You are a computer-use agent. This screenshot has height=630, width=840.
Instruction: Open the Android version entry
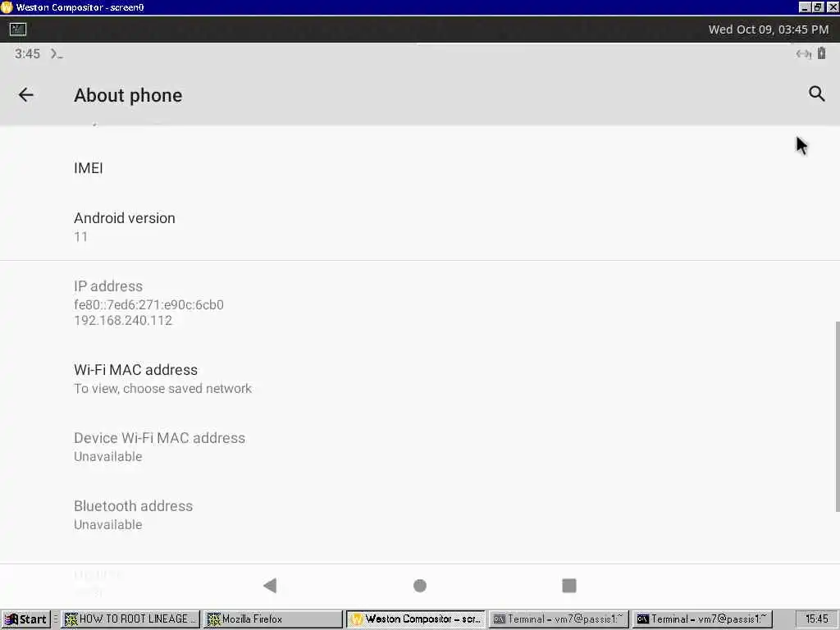420,226
